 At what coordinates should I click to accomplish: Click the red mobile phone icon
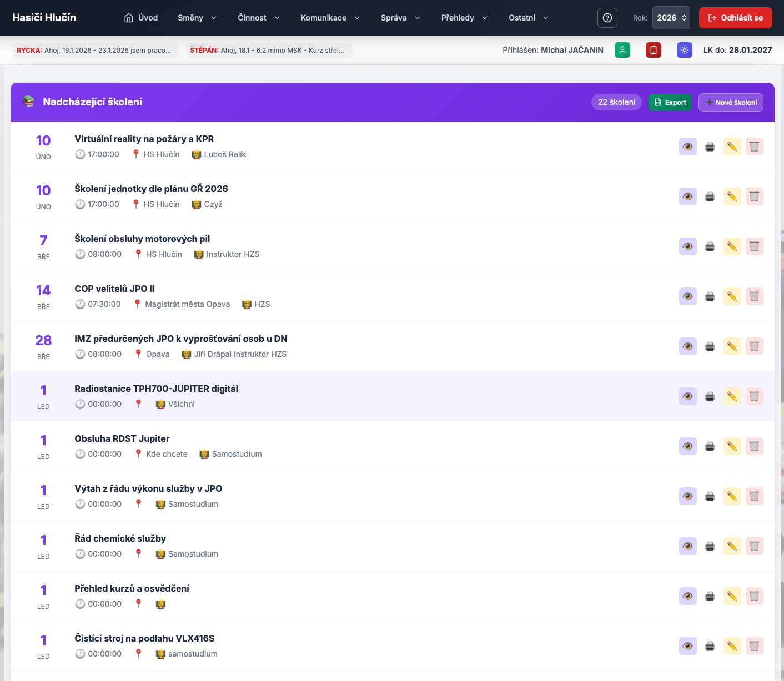point(654,50)
